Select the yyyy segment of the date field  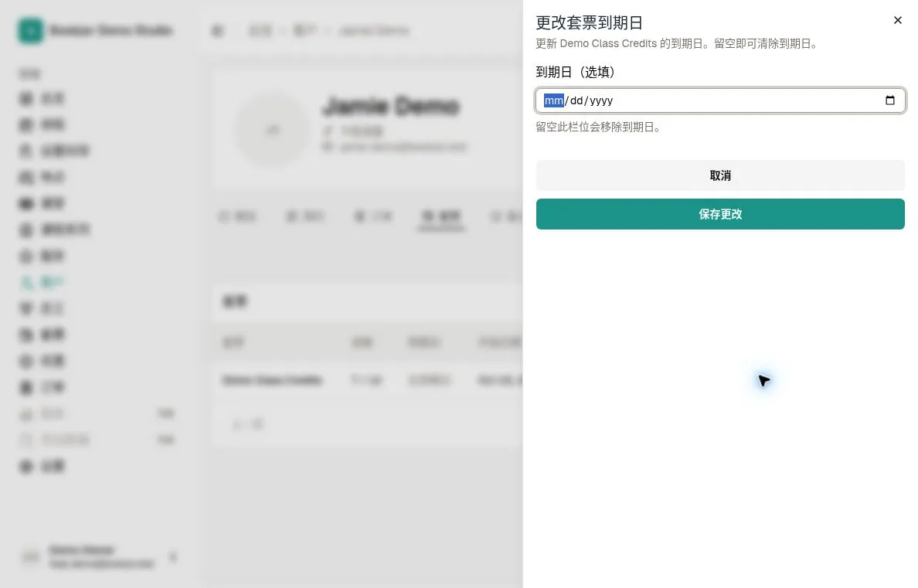pos(601,100)
